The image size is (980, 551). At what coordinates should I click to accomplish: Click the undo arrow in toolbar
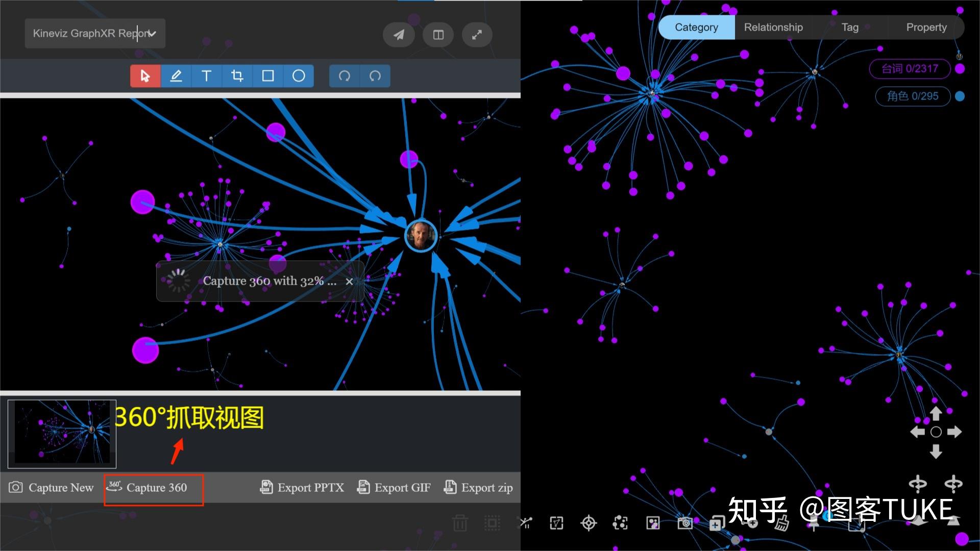[345, 76]
